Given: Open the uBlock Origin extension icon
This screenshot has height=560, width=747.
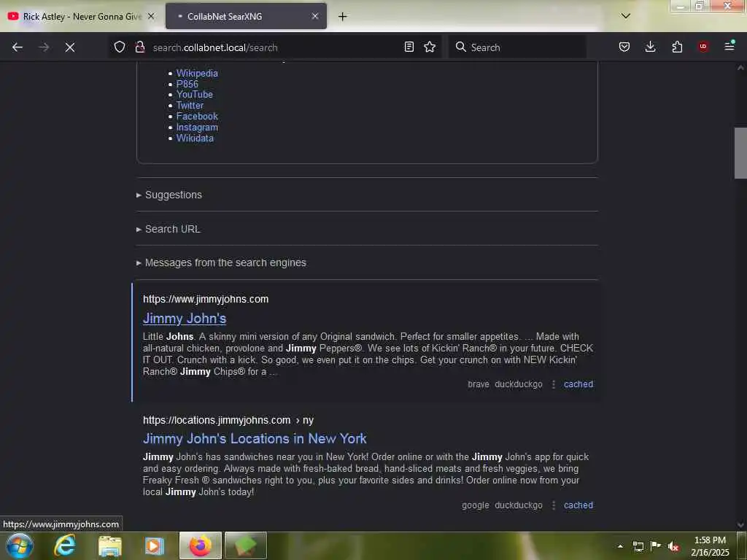Looking at the screenshot, I should 703,47.
